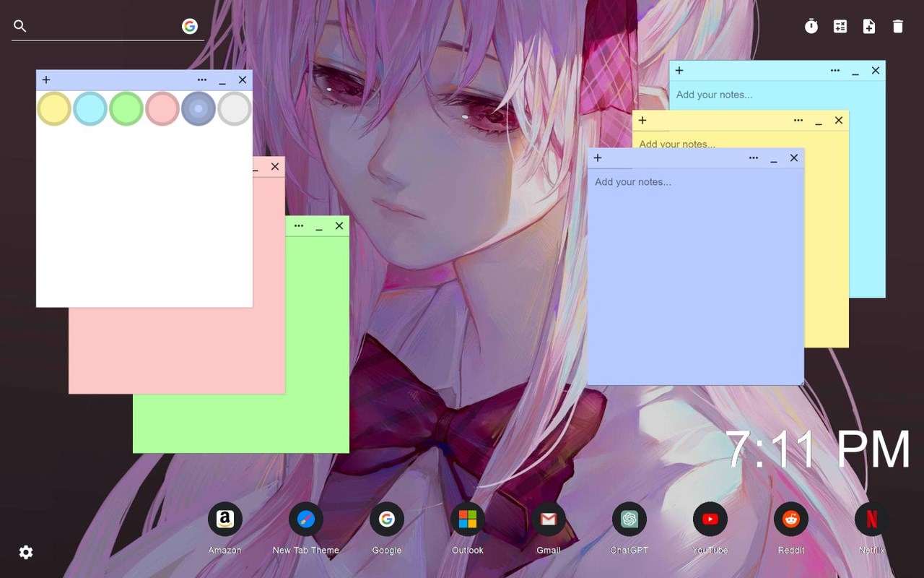
Task: Add note from yellow note's plus
Action: (642, 121)
